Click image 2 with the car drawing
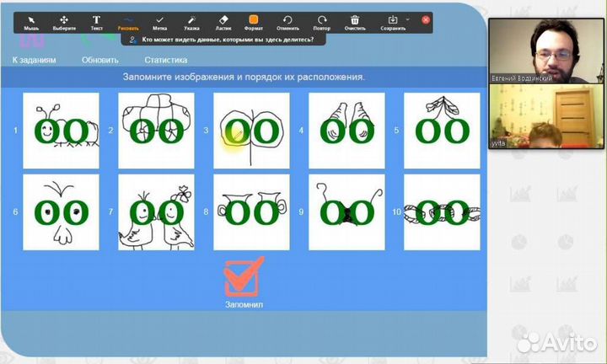The image size is (607, 364). click(x=156, y=131)
